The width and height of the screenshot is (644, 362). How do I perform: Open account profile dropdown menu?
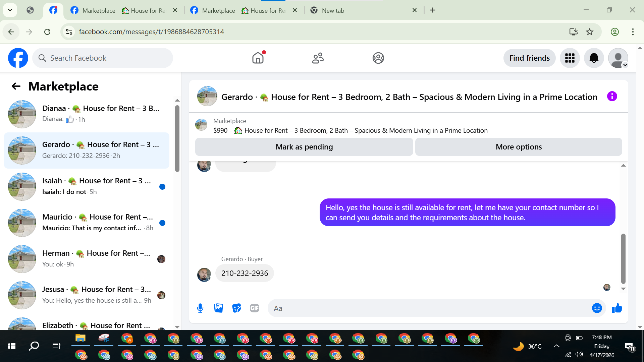pos(618,58)
